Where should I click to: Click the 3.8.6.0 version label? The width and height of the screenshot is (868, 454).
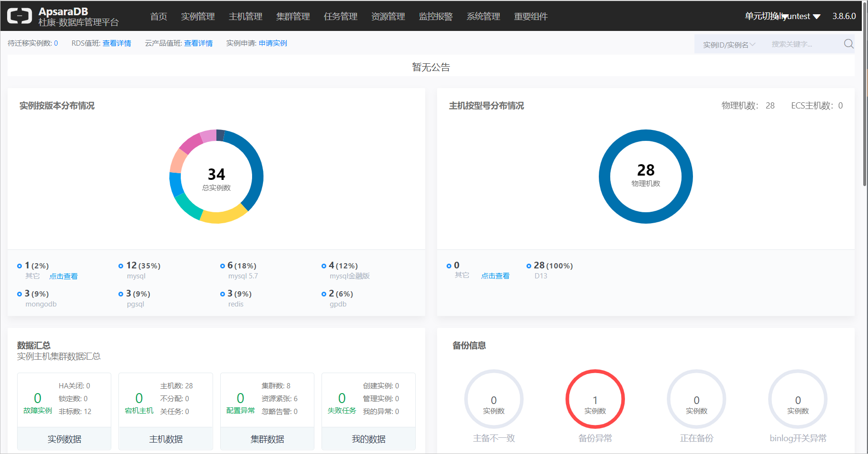pyautogui.click(x=844, y=16)
